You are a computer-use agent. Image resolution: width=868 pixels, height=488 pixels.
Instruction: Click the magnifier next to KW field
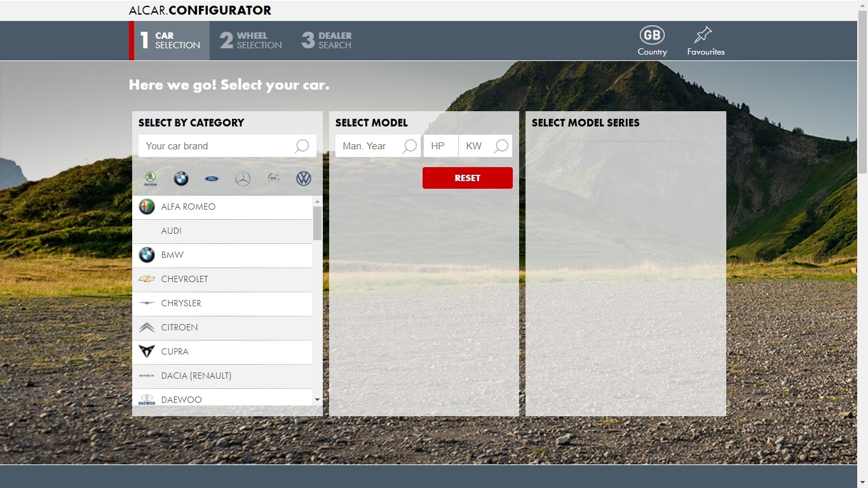501,146
